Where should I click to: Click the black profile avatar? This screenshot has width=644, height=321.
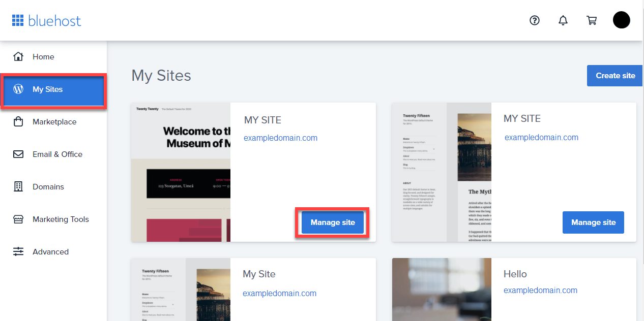[621, 20]
